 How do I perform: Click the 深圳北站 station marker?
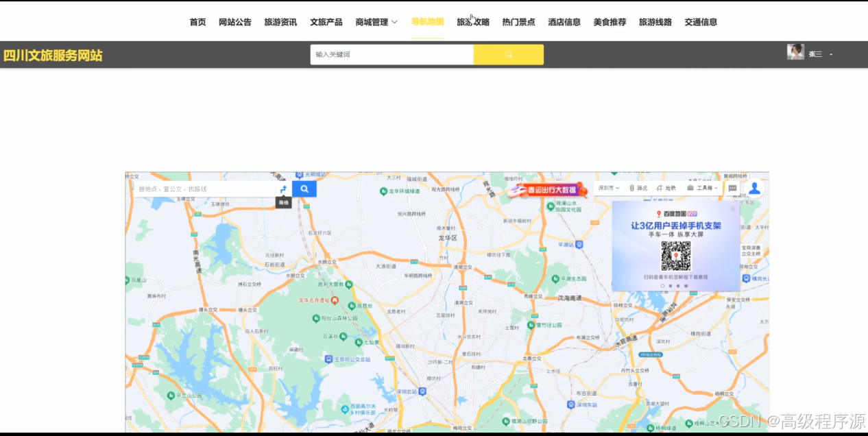[x=422, y=391]
